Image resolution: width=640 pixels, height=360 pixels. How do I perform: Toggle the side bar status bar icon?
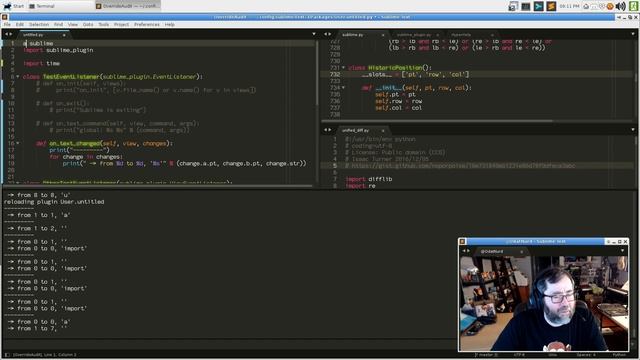tap(7, 355)
